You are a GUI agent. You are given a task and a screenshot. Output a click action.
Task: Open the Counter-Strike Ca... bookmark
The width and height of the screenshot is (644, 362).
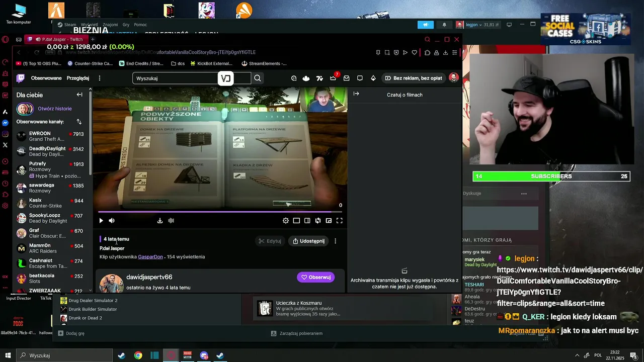90,63
